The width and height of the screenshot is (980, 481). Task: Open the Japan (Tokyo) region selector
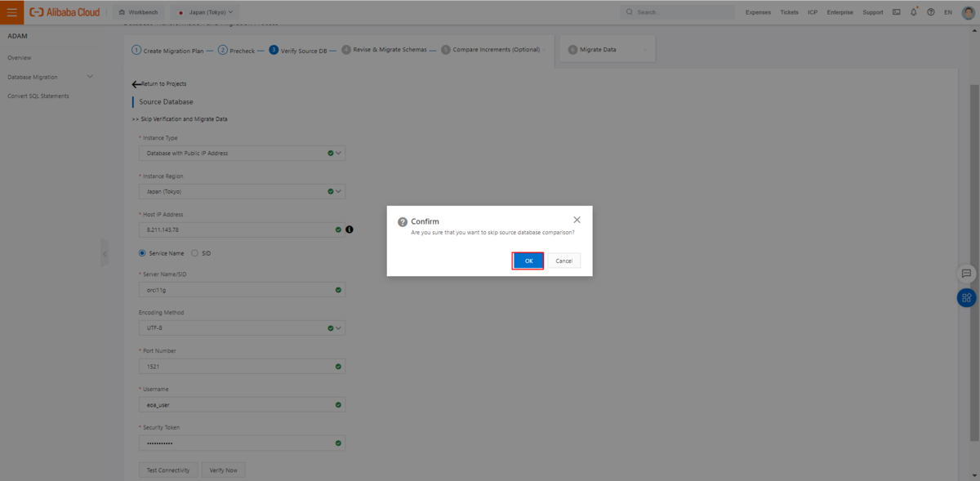point(205,12)
